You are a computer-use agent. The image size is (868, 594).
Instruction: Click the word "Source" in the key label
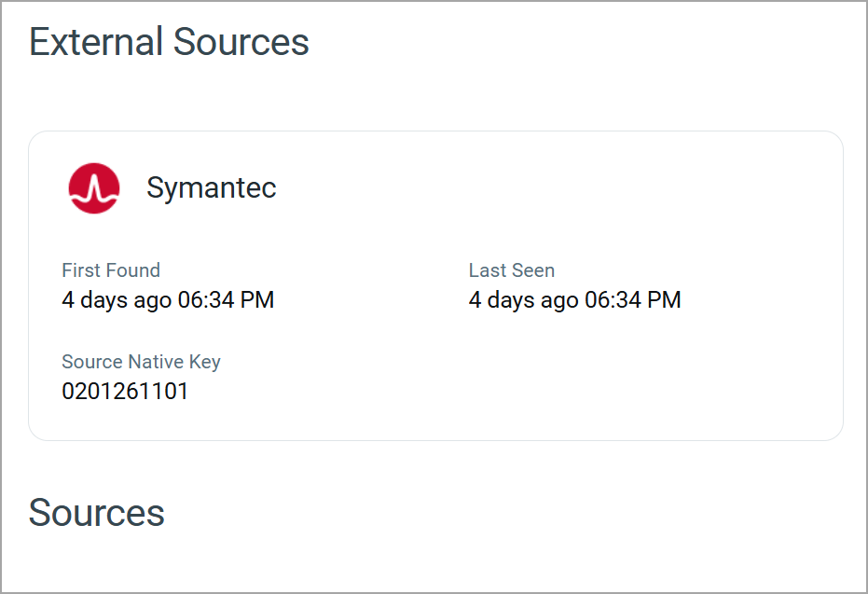point(90,362)
